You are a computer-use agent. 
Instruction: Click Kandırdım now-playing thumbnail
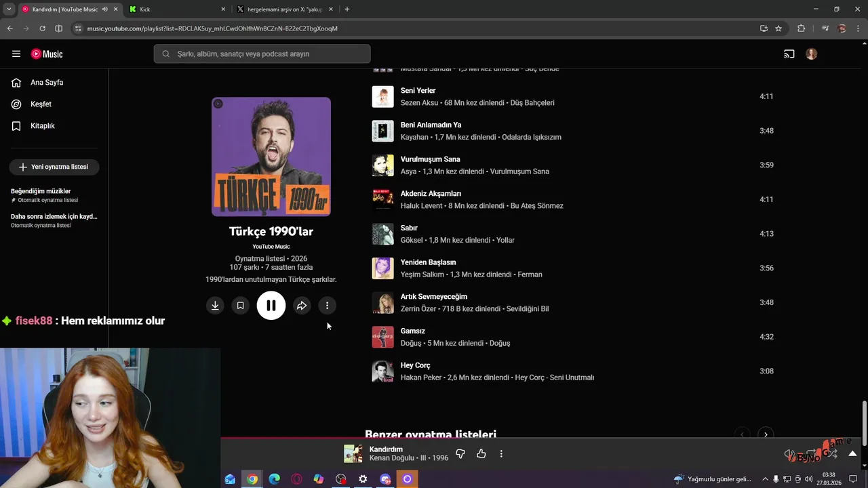353,453
